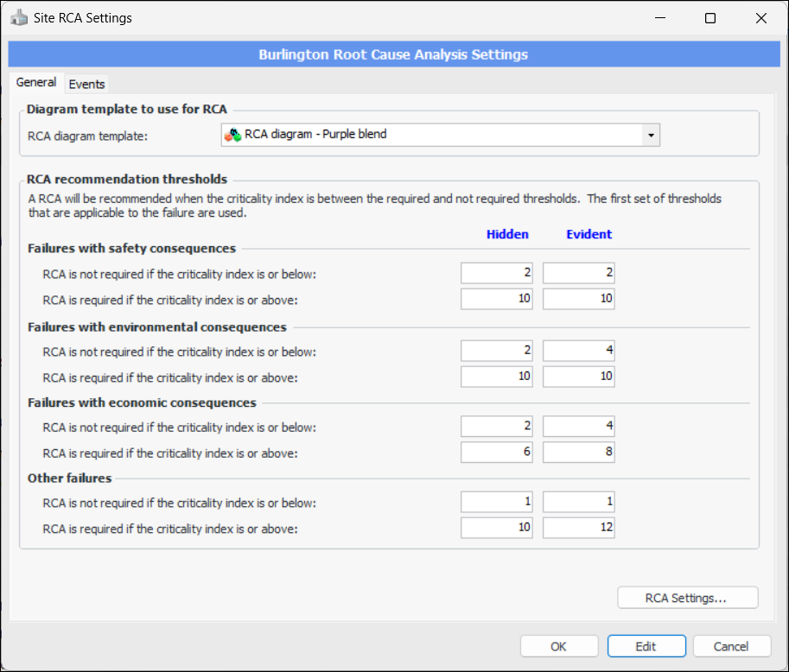
Task: Cancel the RCA settings dialog
Action: tap(731, 646)
